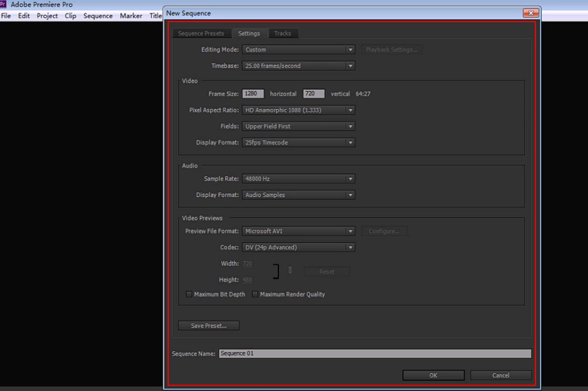Enable Maximum Bit Depth checkbox
The height and width of the screenshot is (391, 588).
189,294
